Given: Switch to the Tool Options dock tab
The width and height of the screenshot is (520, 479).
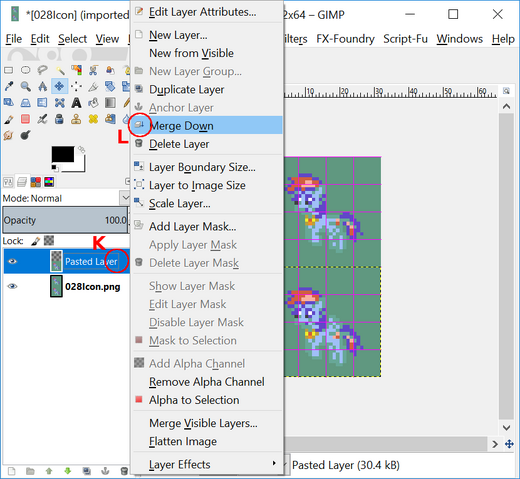Looking at the screenshot, I should 8,182.
